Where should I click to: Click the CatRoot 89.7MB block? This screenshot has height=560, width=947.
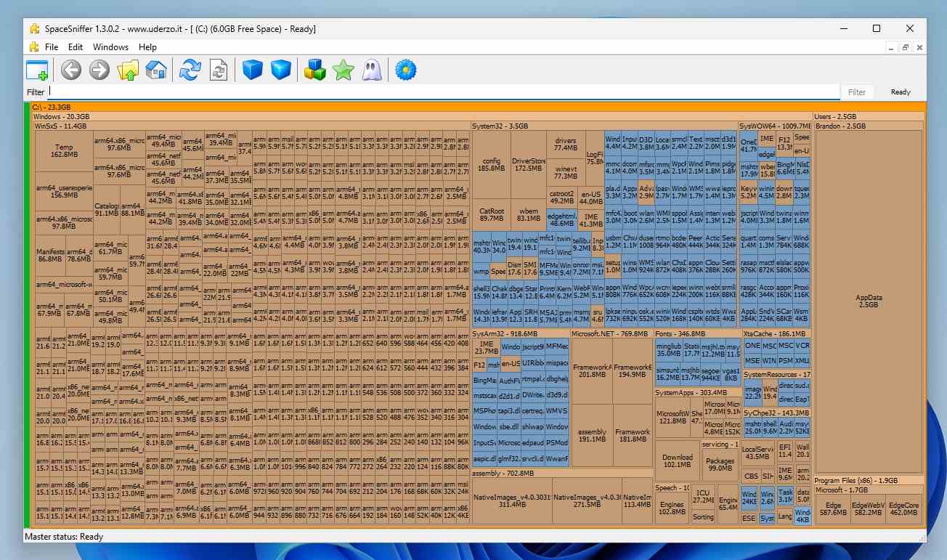click(492, 214)
